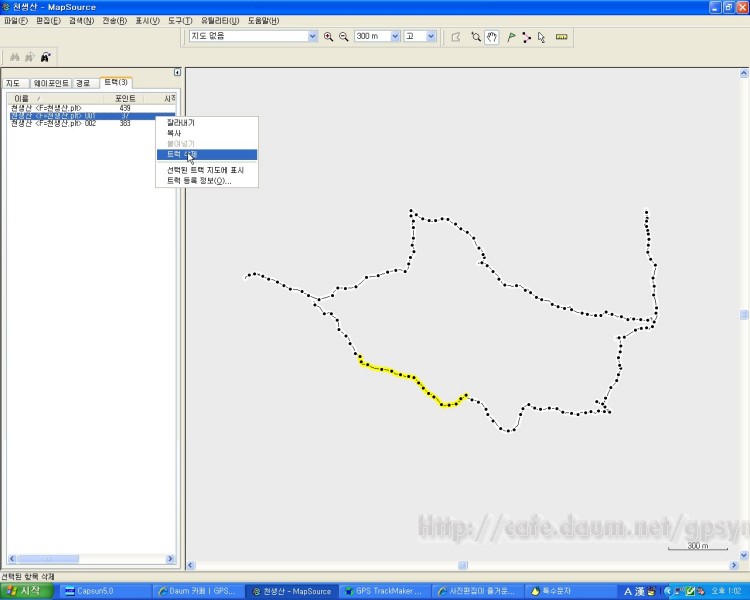Click the first binoculars find icon

point(14,57)
